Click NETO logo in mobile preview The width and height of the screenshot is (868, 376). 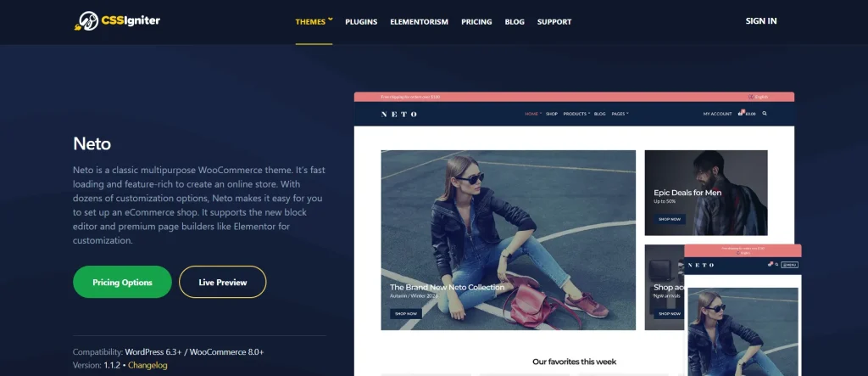(701, 265)
